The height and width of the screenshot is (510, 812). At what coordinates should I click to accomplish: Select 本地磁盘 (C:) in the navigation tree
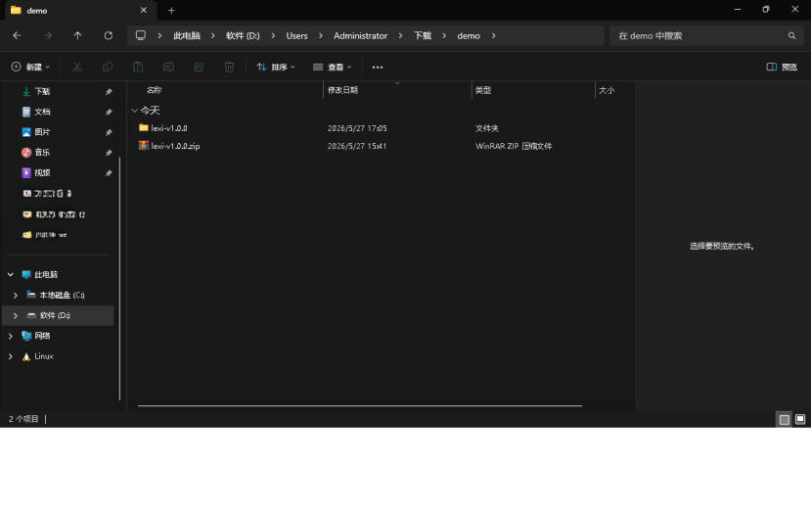pos(62,296)
